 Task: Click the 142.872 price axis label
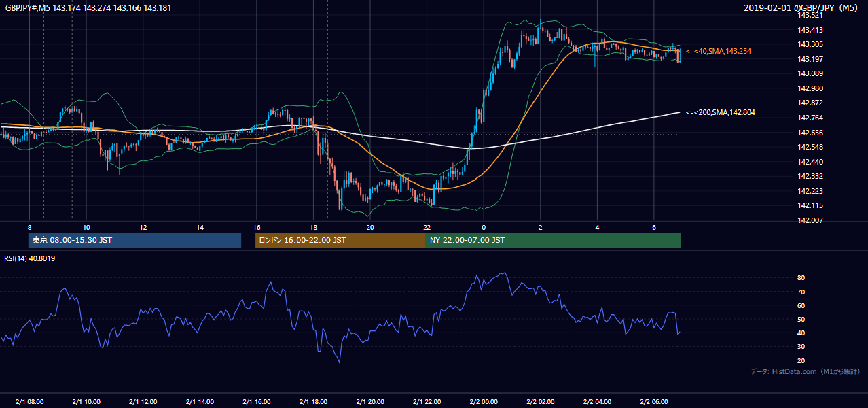[810, 103]
